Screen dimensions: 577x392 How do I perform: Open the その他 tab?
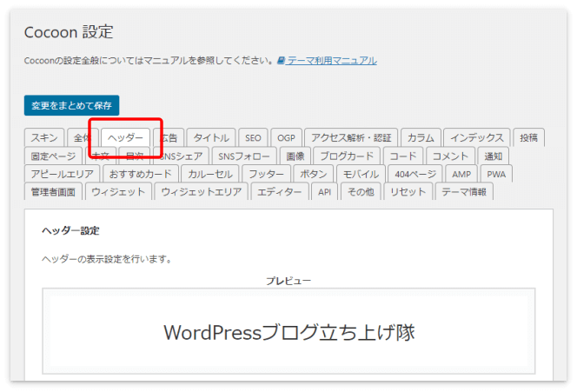point(361,191)
